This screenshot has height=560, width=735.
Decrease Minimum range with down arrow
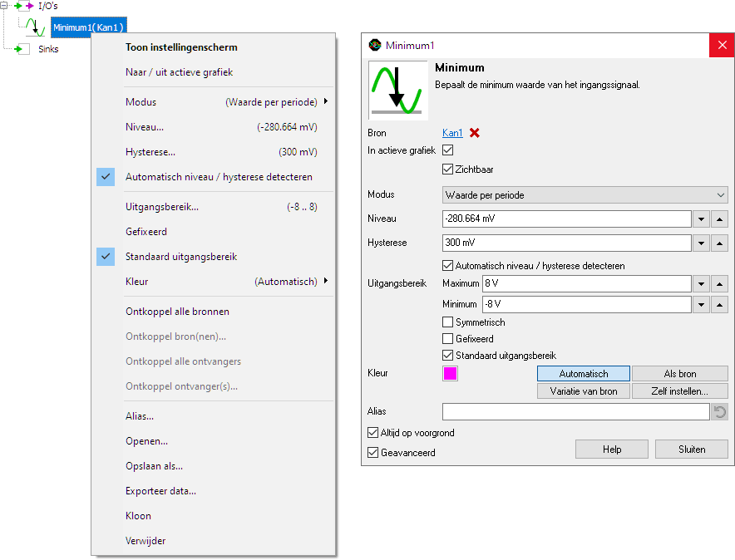click(701, 304)
